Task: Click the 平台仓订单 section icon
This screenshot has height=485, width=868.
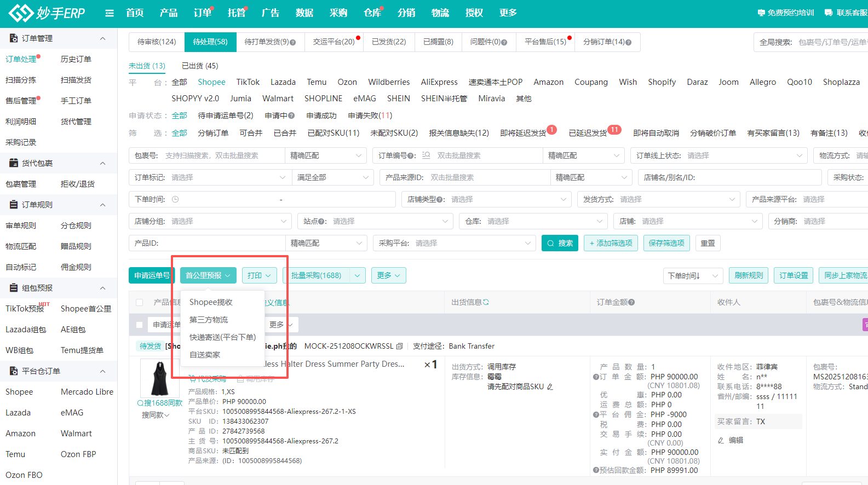Action: coord(14,371)
